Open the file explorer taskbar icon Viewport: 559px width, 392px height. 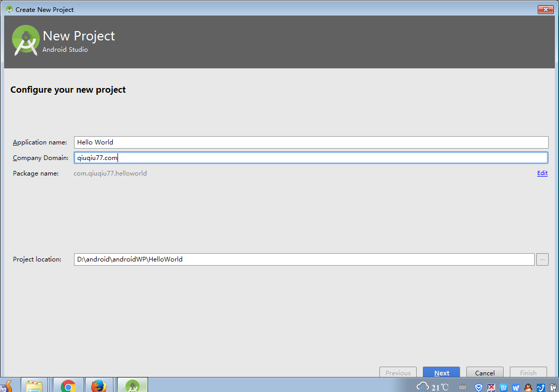click(34, 385)
